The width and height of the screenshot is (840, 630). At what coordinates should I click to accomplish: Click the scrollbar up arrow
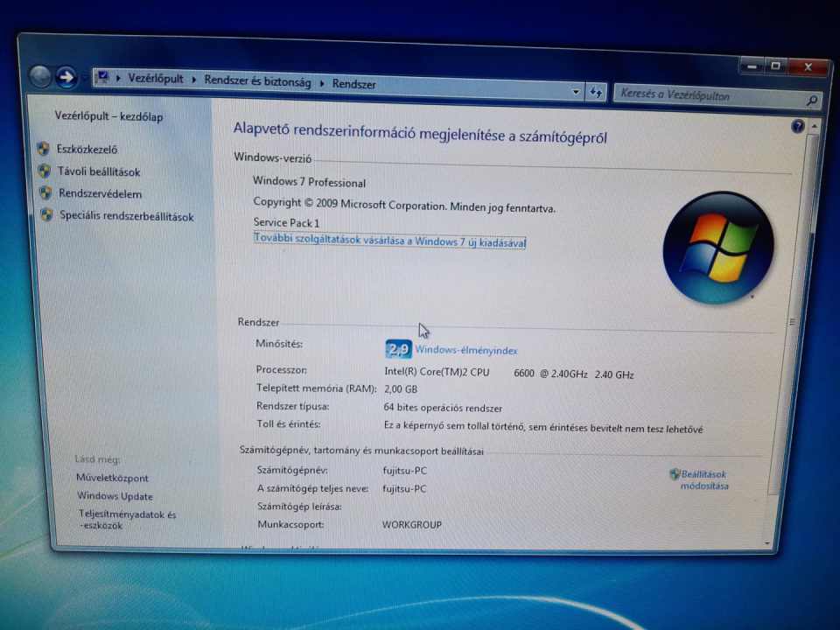pos(815,126)
